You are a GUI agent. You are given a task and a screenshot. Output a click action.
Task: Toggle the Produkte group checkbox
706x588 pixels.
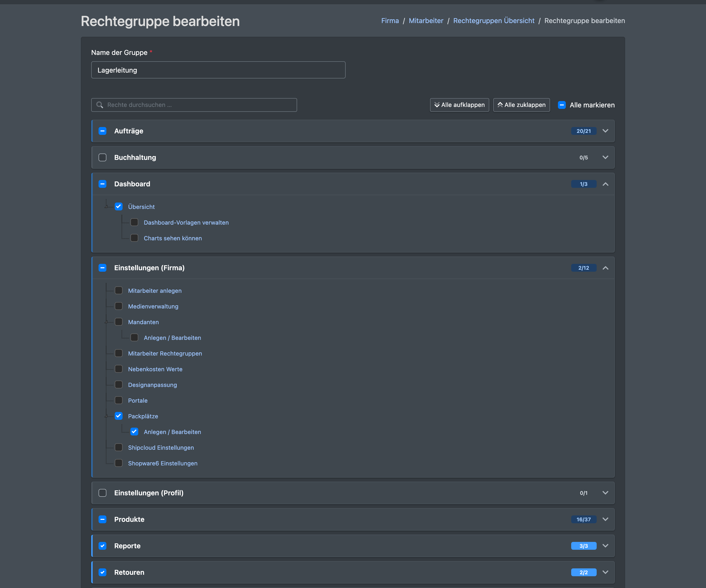tap(102, 519)
